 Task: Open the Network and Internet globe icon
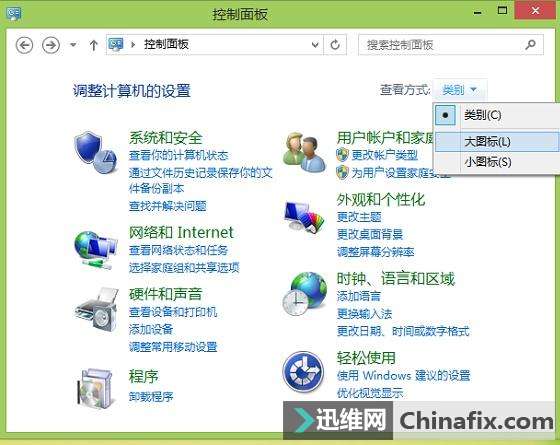(95, 250)
